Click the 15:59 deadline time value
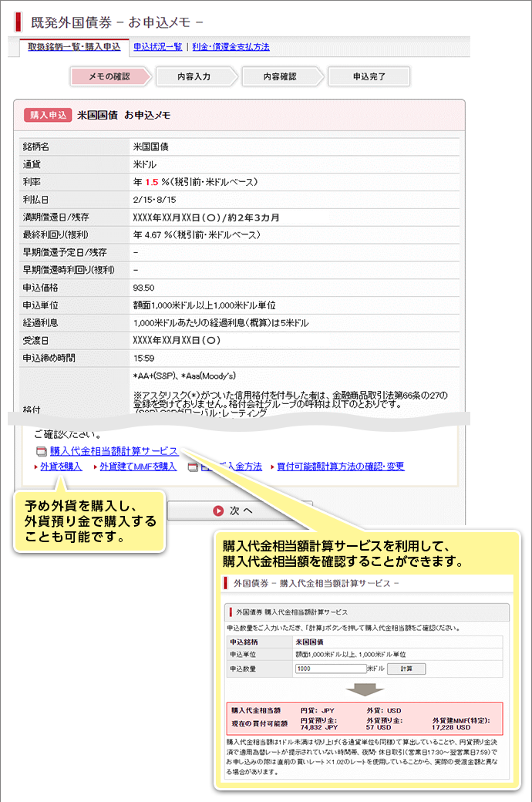Viewport: 532px width, 802px height. click(x=143, y=359)
